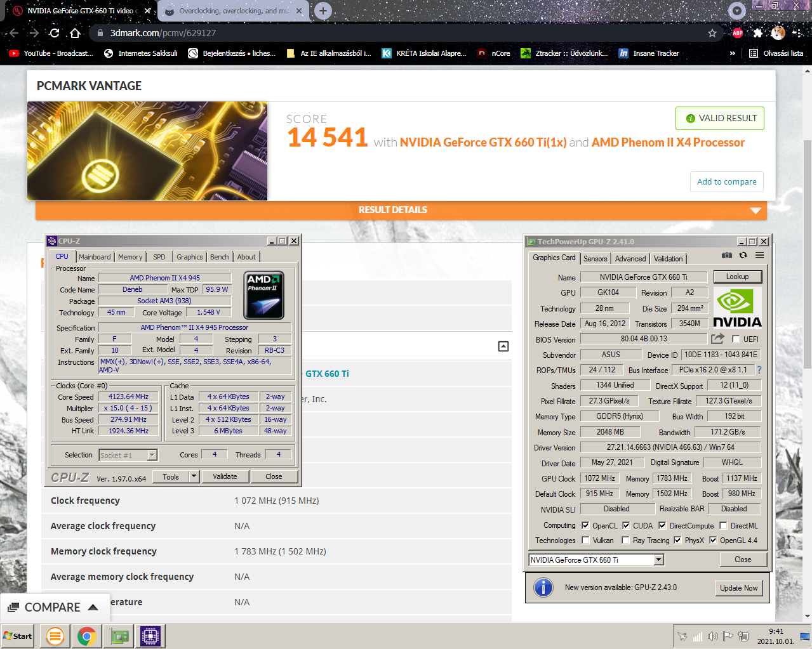Open Chrome from the taskbar

(87, 636)
